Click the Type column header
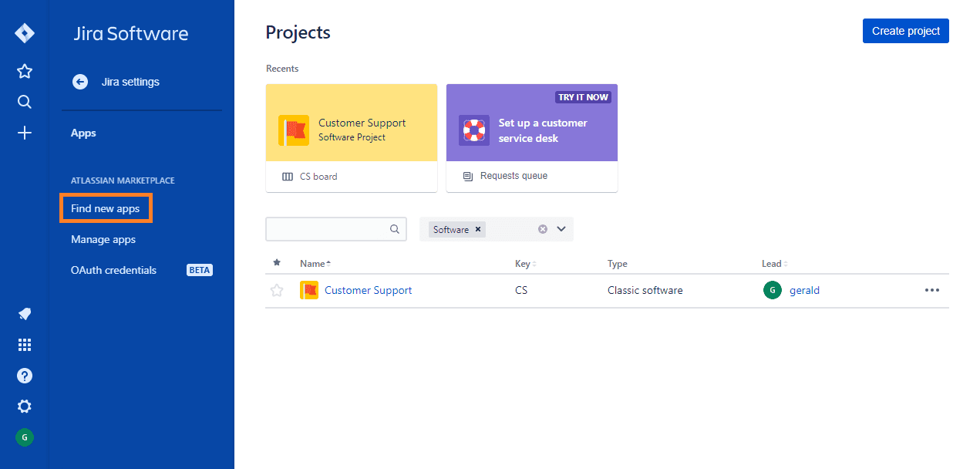This screenshot has height=469, width=980. (x=618, y=264)
